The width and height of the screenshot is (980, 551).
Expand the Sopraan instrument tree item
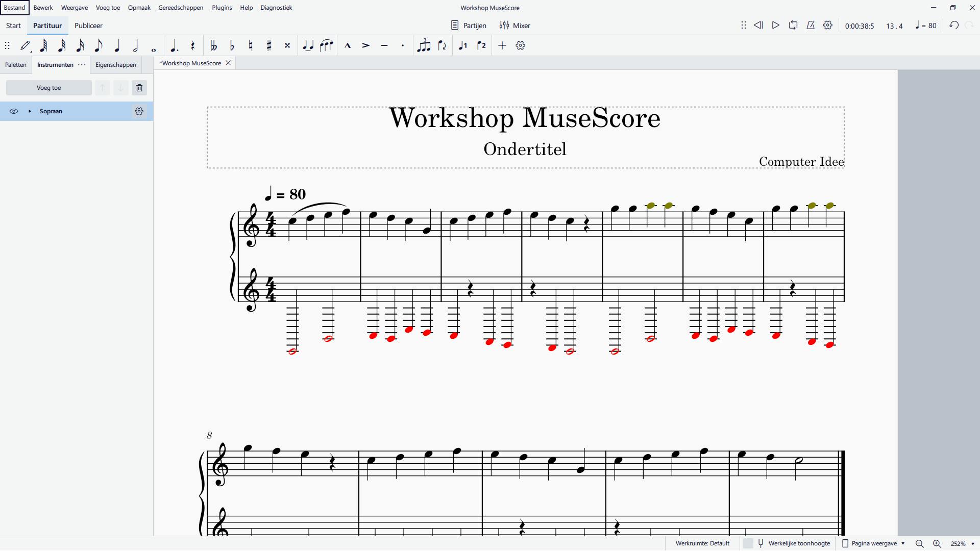pyautogui.click(x=30, y=111)
